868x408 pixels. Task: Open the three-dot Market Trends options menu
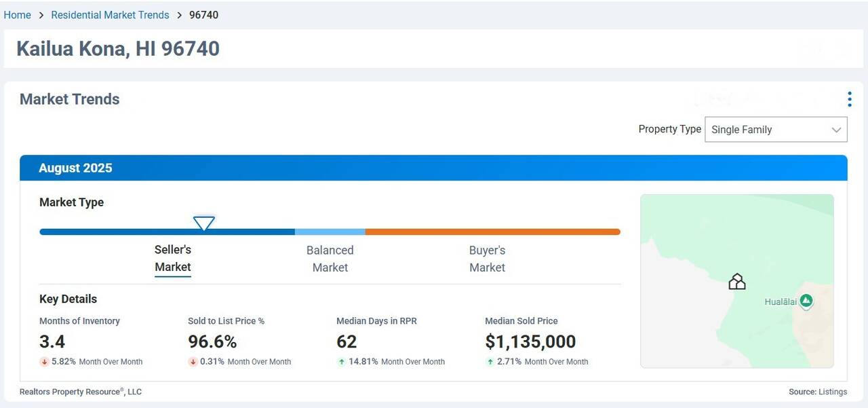tap(849, 99)
